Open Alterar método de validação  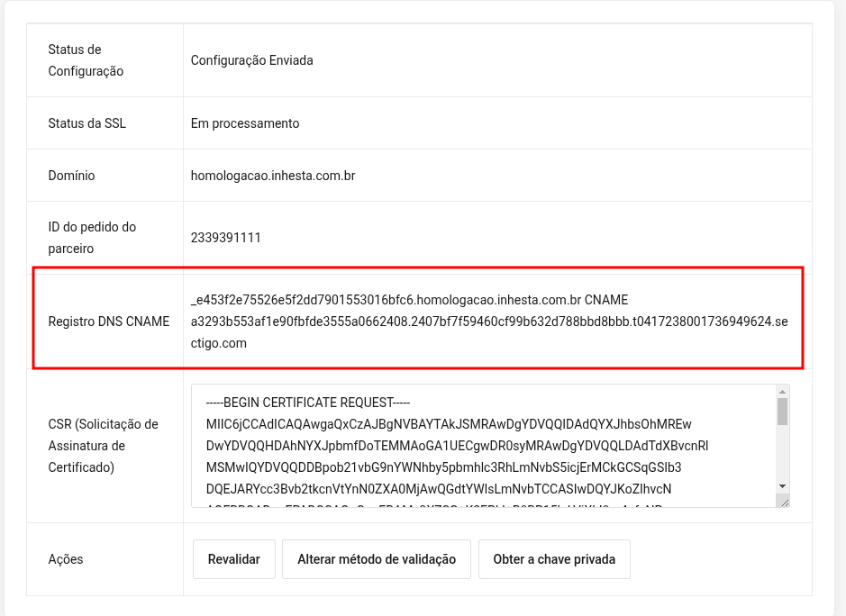tap(376, 559)
